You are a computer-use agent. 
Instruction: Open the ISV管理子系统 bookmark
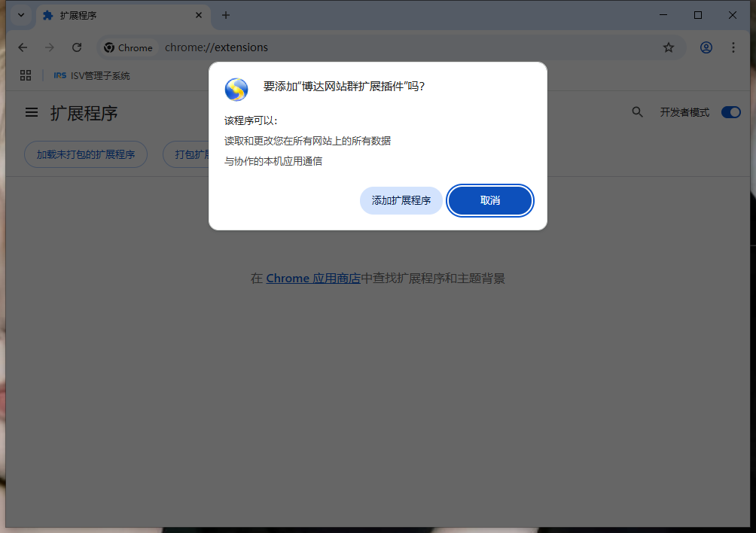92,76
